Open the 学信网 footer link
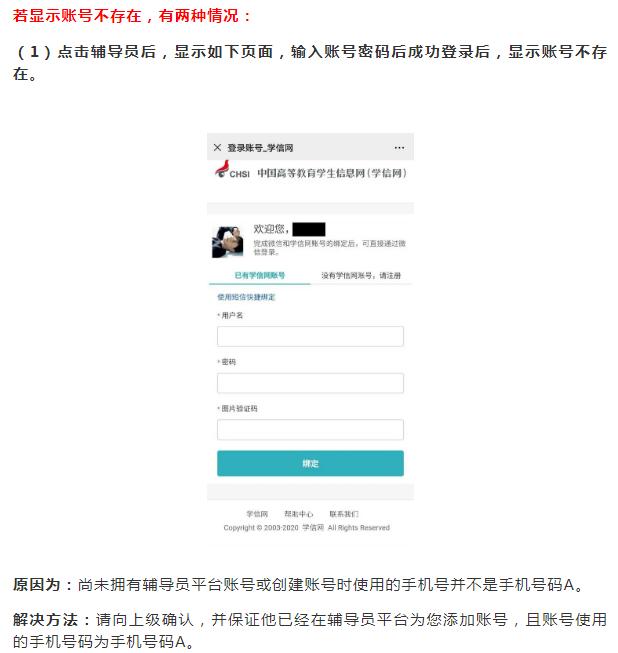Viewport: 618px width, 653px height. pos(257,514)
